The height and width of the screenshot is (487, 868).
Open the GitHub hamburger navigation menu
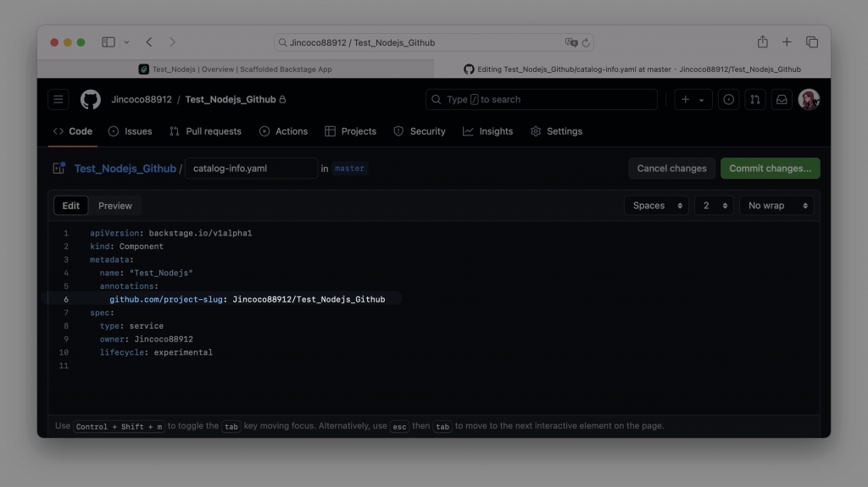(x=58, y=100)
